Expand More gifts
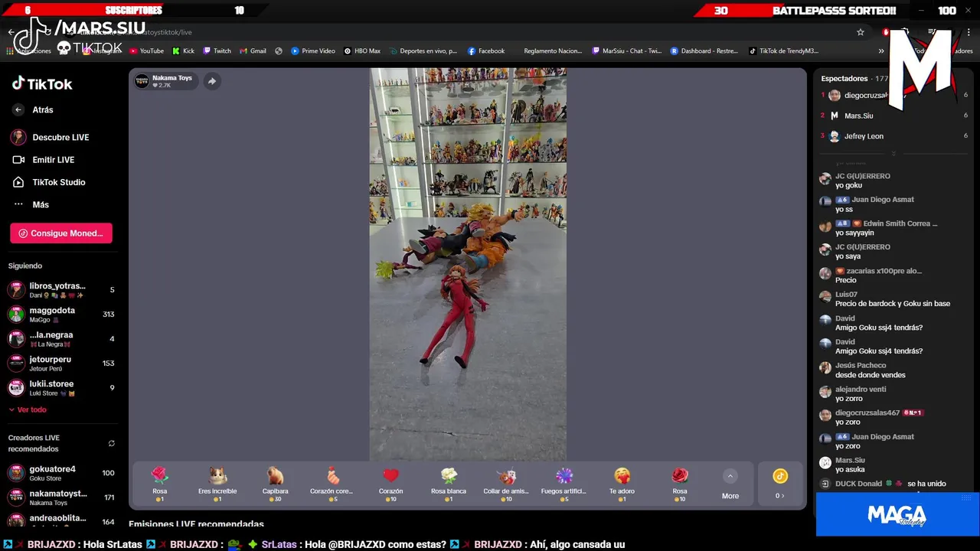980x551 pixels. [x=730, y=485]
